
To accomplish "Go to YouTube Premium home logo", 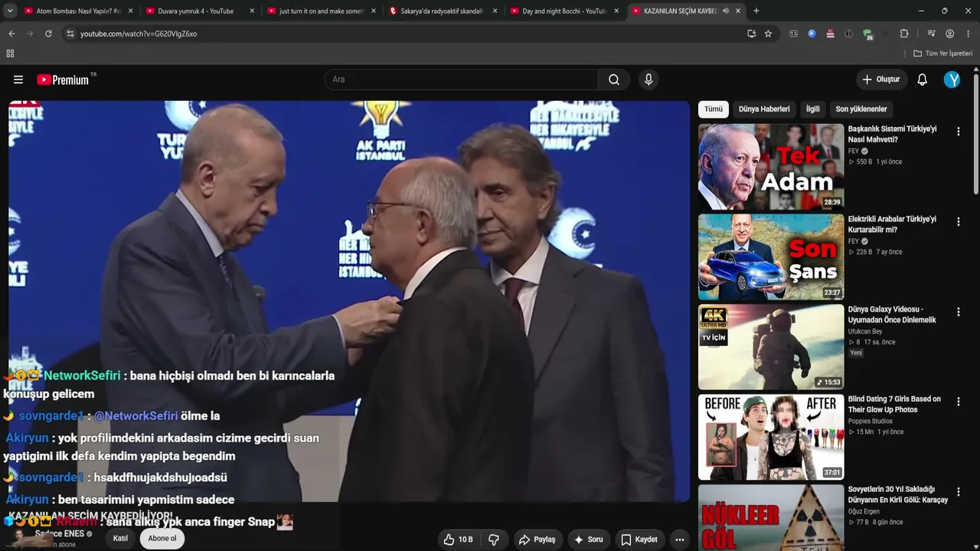I will (x=63, y=80).
